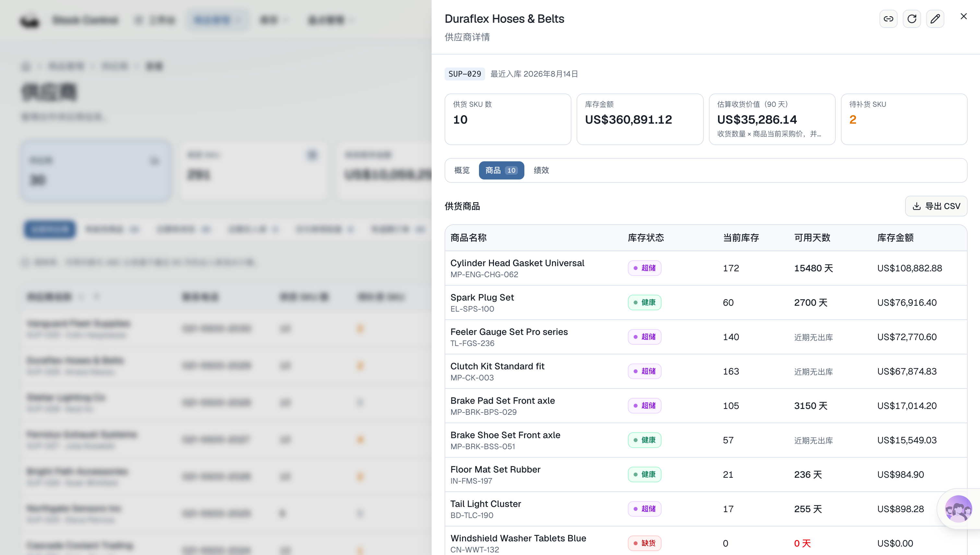Viewport: 980px width, 555px height.
Task: Click the 2700 天 days value
Action: 811,303
